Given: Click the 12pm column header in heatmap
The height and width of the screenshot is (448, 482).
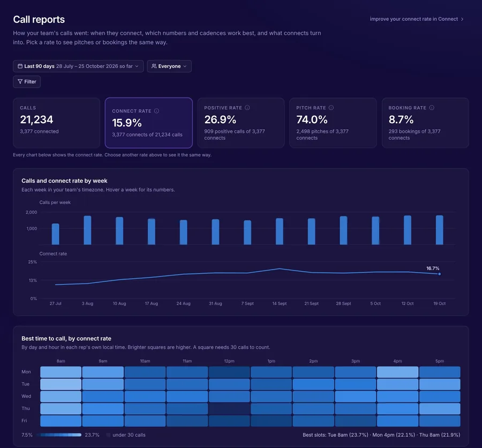Looking at the screenshot, I should [229, 361].
